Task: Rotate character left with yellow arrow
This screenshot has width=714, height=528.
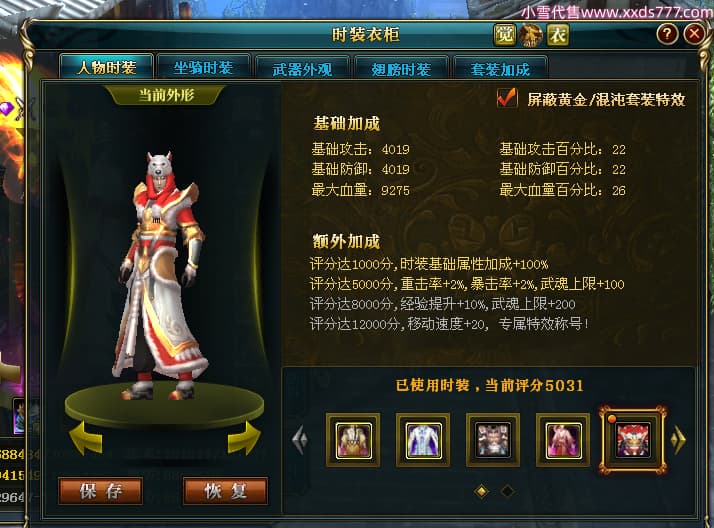Action: click(x=86, y=438)
